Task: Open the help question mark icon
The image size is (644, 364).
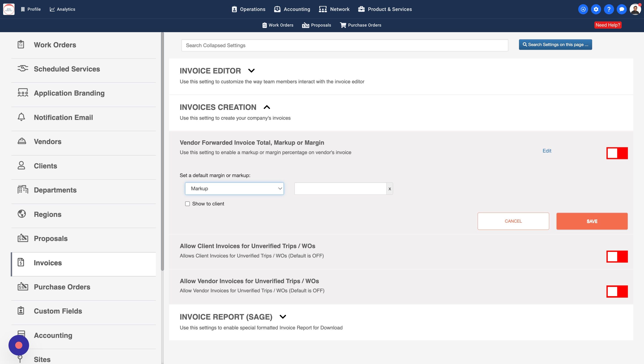Action: pos(609,9)
